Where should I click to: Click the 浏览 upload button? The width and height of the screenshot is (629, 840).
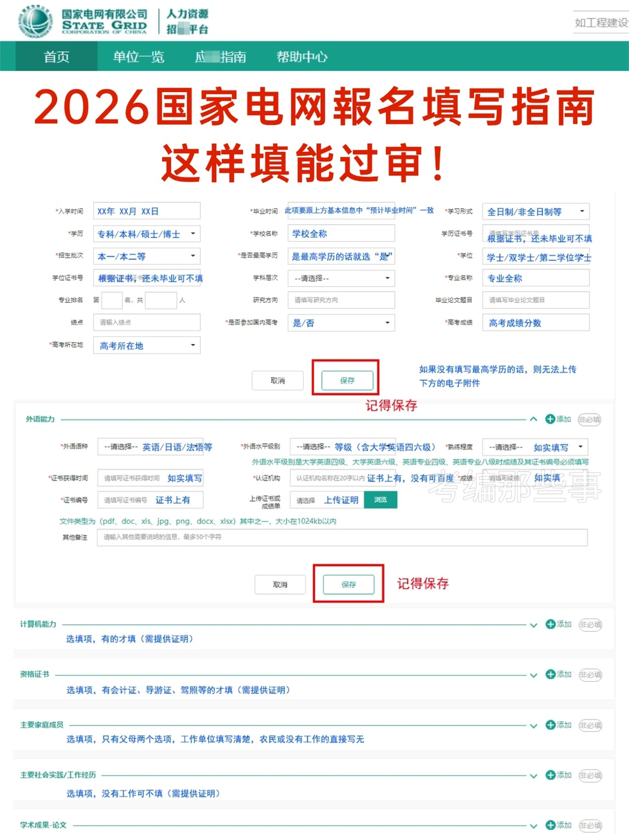coord(380,500)
